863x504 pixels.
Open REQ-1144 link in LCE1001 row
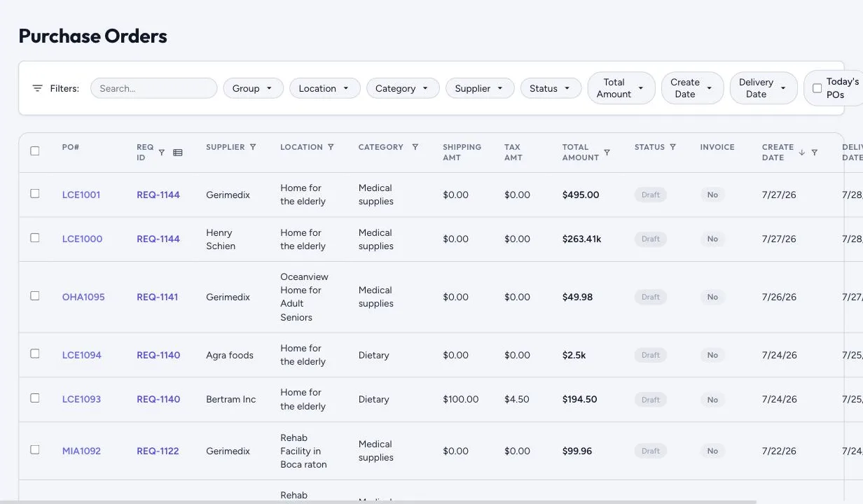pos(158,195)
